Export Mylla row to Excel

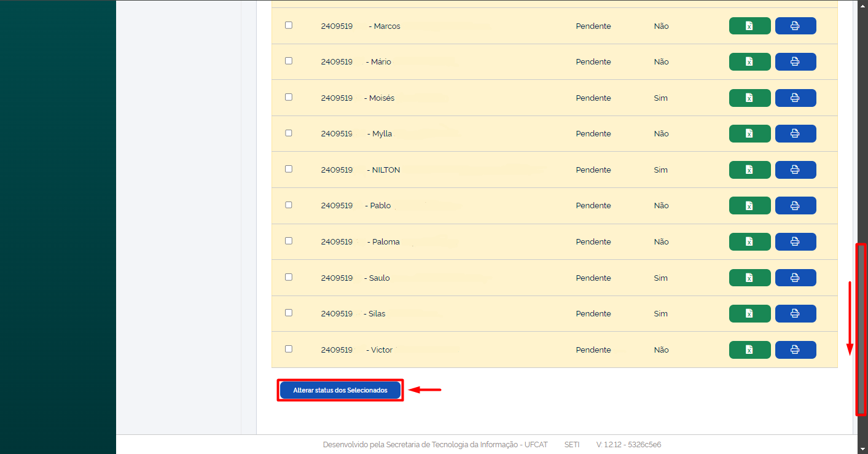coord(749,133)
